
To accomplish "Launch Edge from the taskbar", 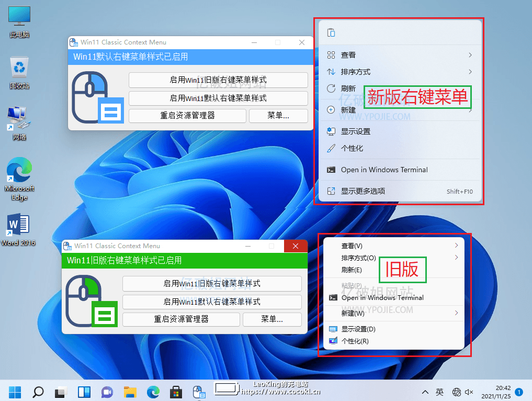I will [153, 392].
